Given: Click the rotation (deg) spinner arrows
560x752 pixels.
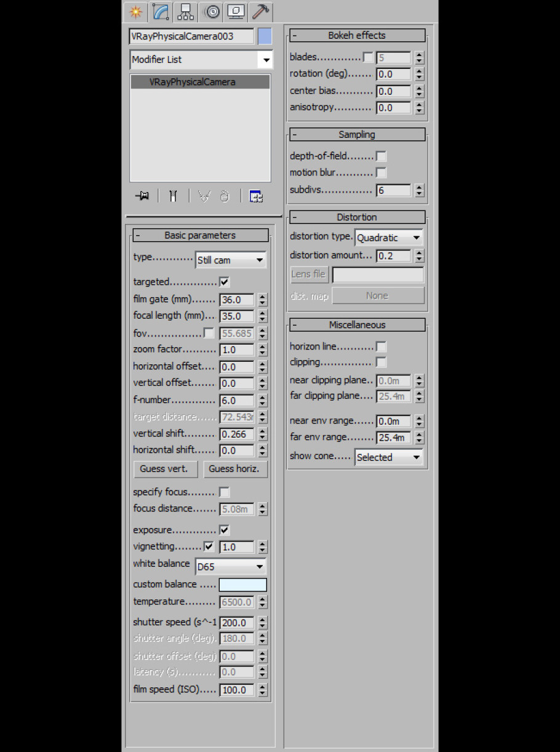Looking at the screenshot, I should point(420,74).
